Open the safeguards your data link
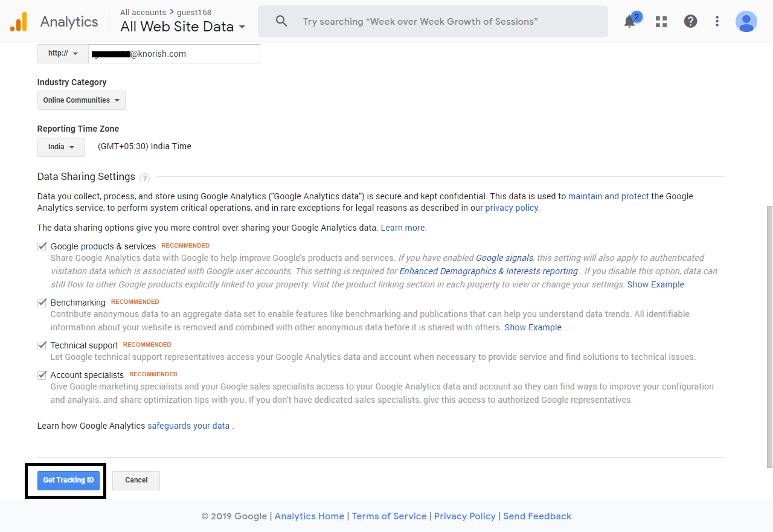Viewport: 773px width, 532px height. click(188, 426)
